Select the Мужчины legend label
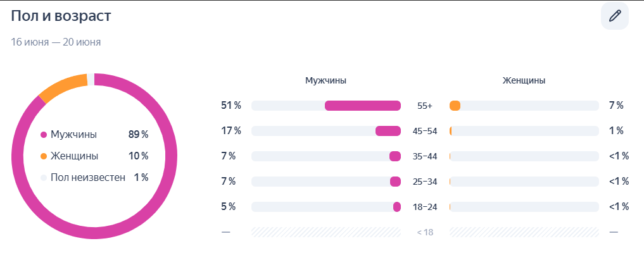 (x=73, y=135)
